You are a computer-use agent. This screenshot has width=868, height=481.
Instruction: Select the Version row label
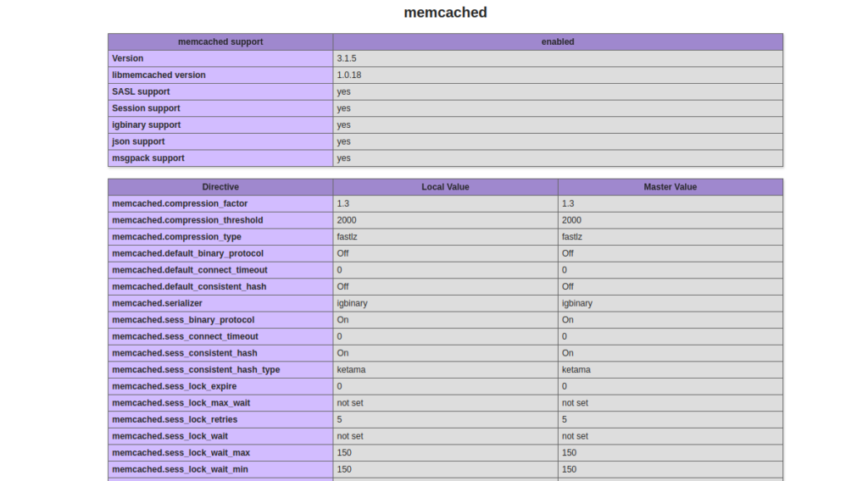(x=220, y=58)
